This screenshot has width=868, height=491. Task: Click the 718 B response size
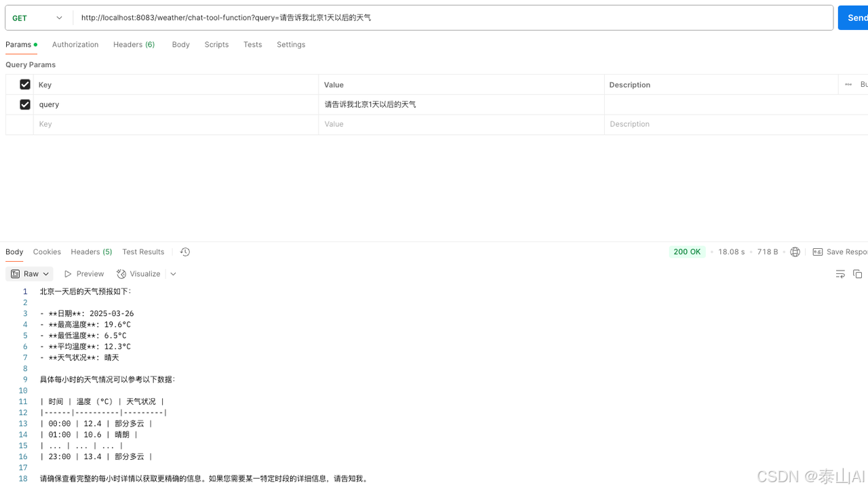[768, 252]
